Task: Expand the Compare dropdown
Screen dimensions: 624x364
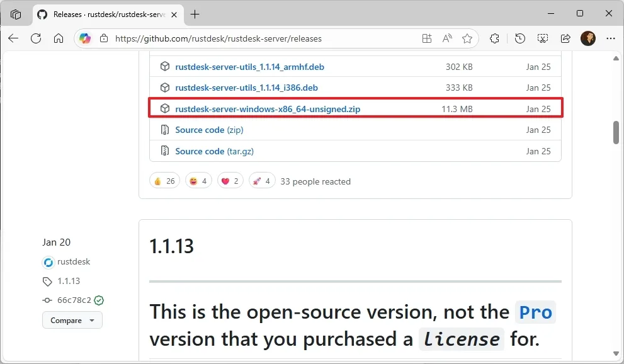Action: coord(72,321)
